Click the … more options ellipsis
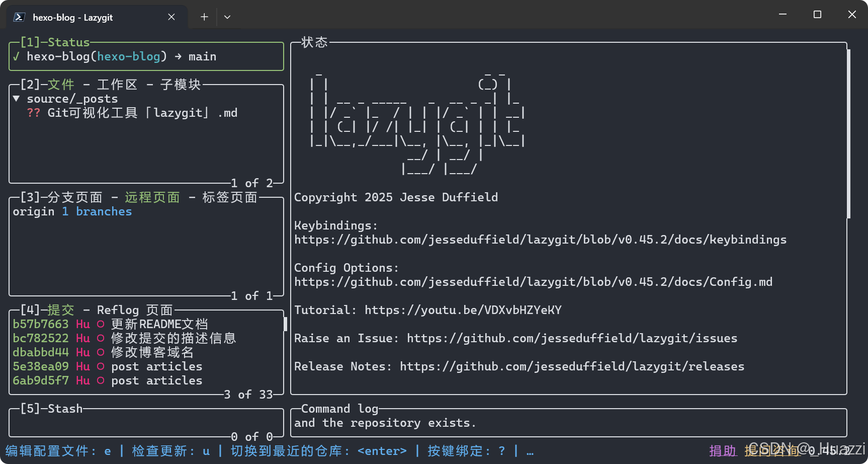Image resolution: width=868 pixels, height=464 pixels. pos(530,451)
